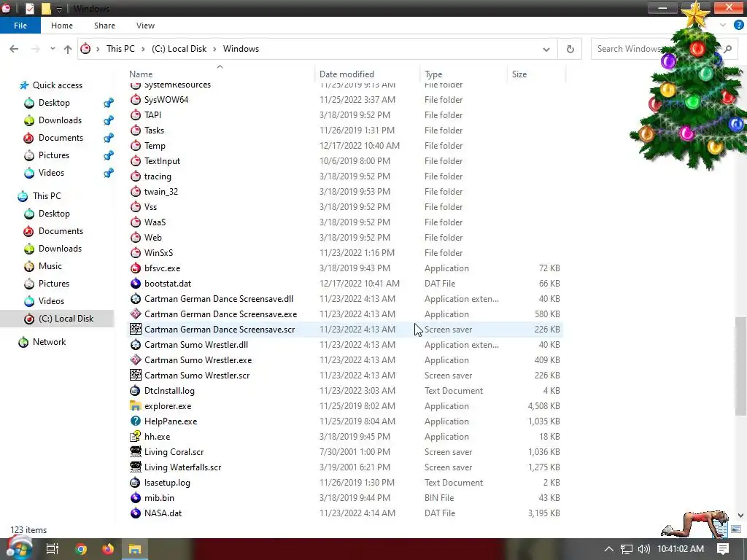This screenshot has height=560, width=747.
Task: Click the DtcInstall.log file icon
Action: pos(136,391)
